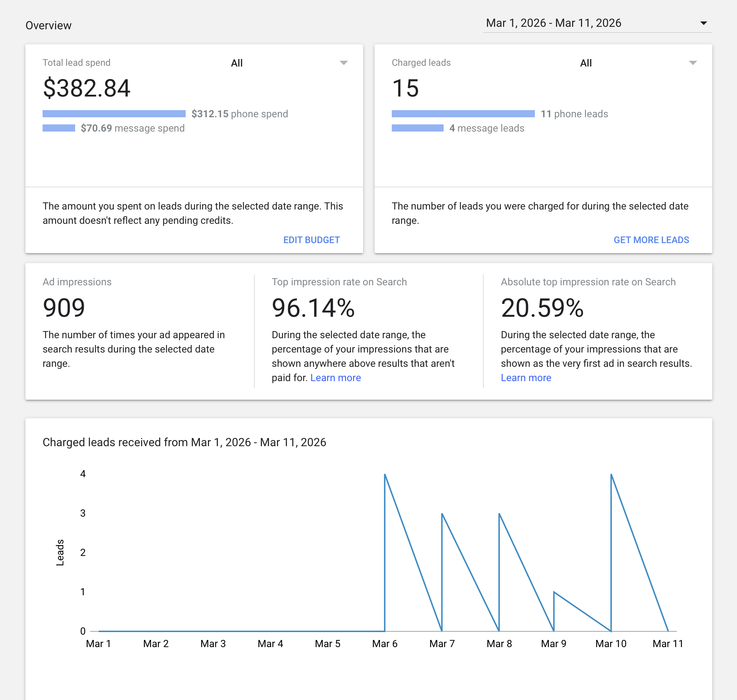Click the EDIT BUDGET button
Image resolution: width=737 pixels, height=700 pixels.
[311, 240]
